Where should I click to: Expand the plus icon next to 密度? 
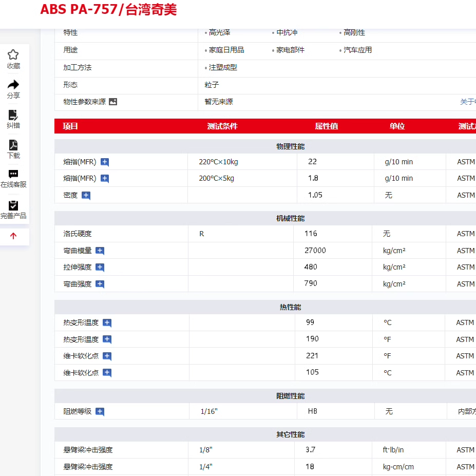(86, 195)
